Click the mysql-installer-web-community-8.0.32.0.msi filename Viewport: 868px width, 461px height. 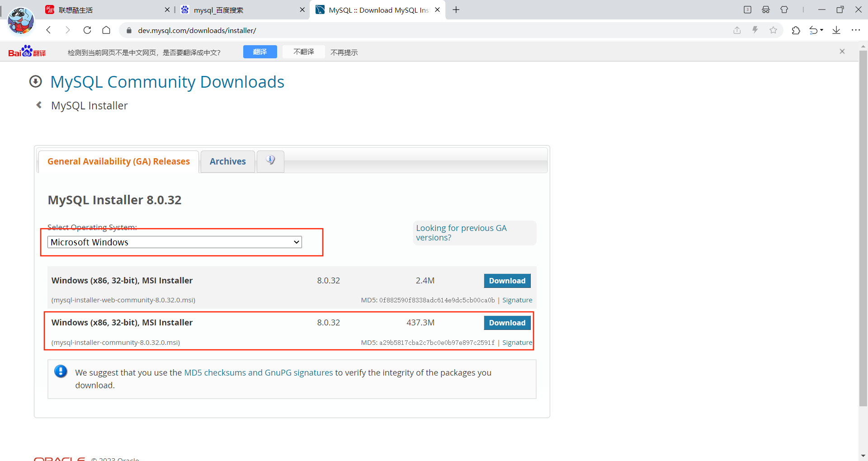[123, 300]
